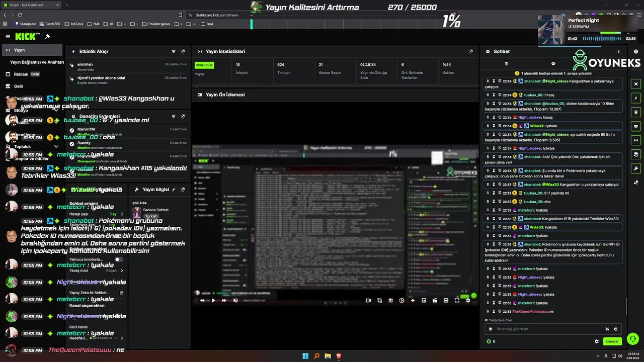The height and width of the screenshot is (362, 644).
Task: Edit Yayın bilgisi with pencil icon
Action: click(174, 190)
